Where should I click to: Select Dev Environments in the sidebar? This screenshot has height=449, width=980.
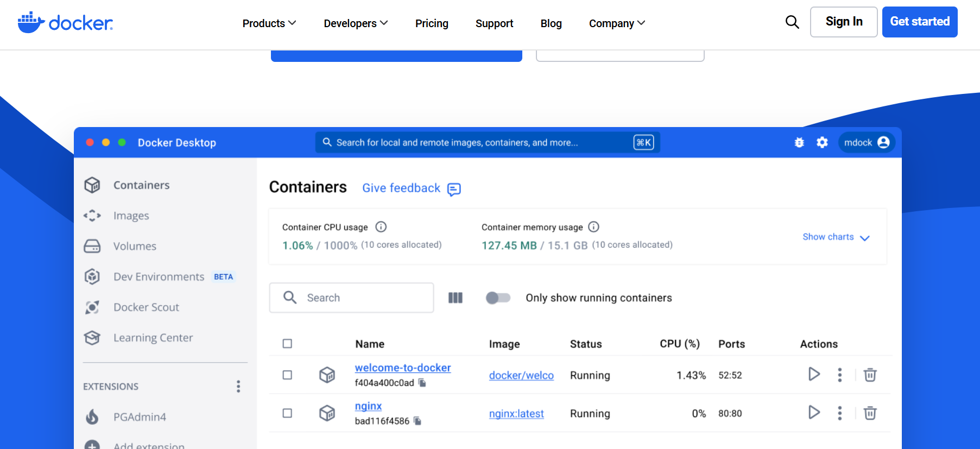(x=159, y=277)
